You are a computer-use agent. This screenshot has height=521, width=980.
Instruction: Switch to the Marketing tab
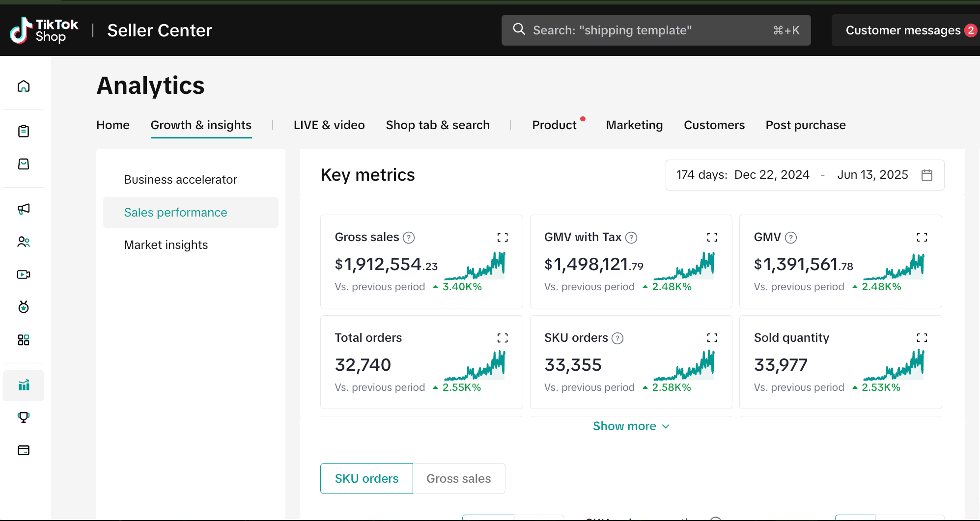[634, 125]
